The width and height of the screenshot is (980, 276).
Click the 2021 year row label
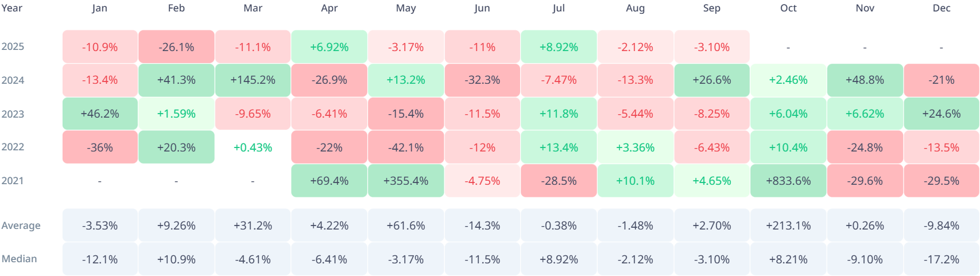[x=13, y=181]
